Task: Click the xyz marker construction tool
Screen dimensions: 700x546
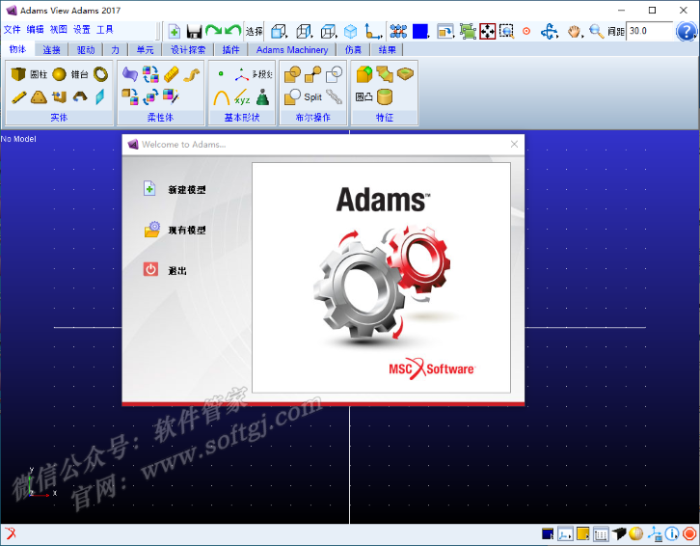Action: coord(242,97)
